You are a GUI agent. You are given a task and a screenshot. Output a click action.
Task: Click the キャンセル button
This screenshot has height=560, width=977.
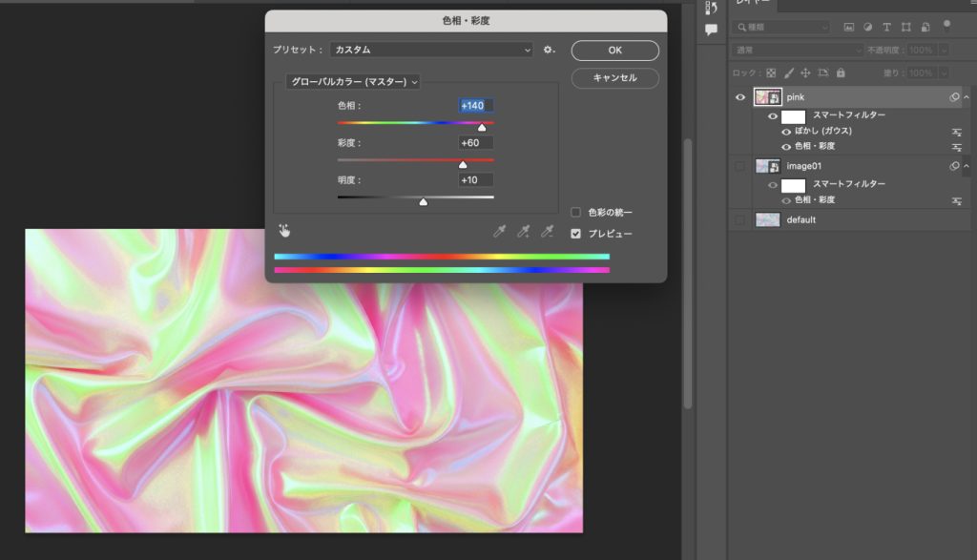(614, 78)
